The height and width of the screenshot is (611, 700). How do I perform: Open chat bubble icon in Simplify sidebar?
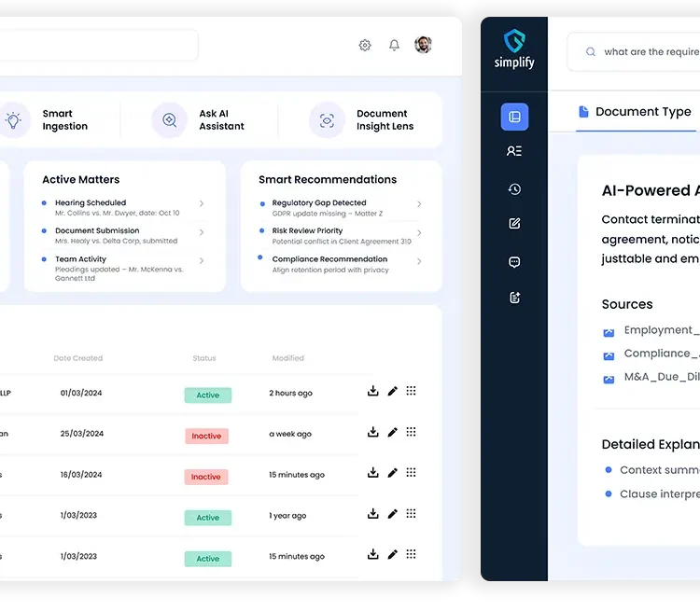[x=514, y=261]
